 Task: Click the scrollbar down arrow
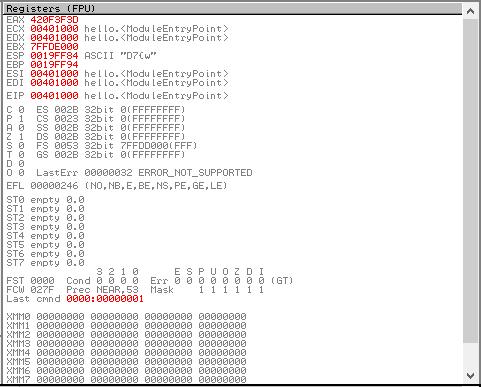coord(470,375)
